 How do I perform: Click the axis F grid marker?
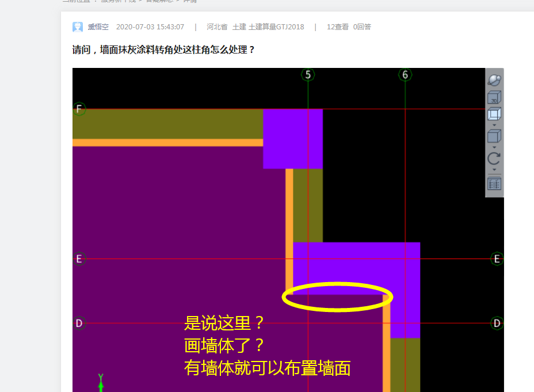[79, 109]
